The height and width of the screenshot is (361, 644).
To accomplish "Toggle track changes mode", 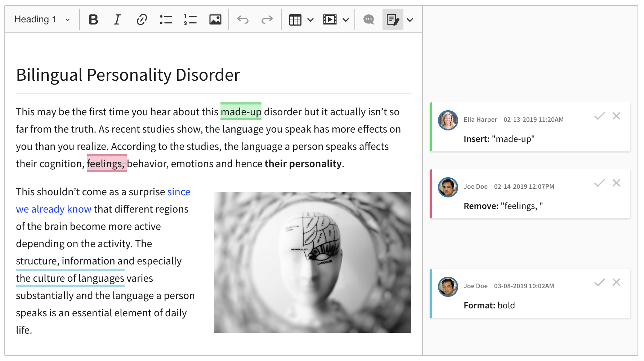I will click(x=393, y=19).
